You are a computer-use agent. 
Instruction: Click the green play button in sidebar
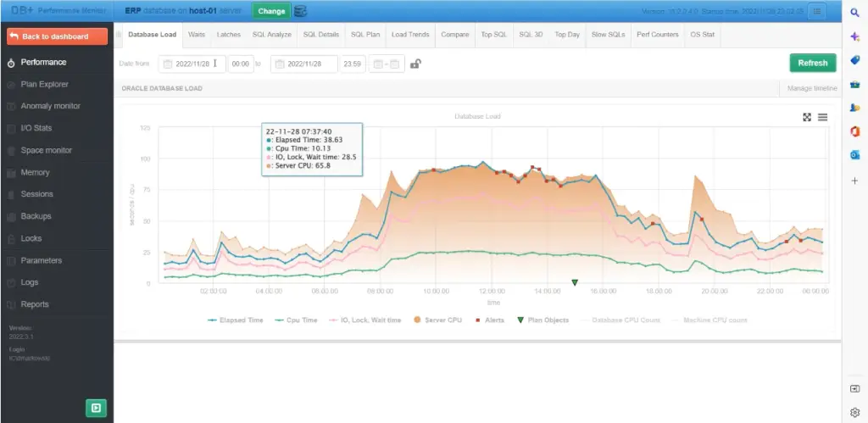tap(96, 408)
